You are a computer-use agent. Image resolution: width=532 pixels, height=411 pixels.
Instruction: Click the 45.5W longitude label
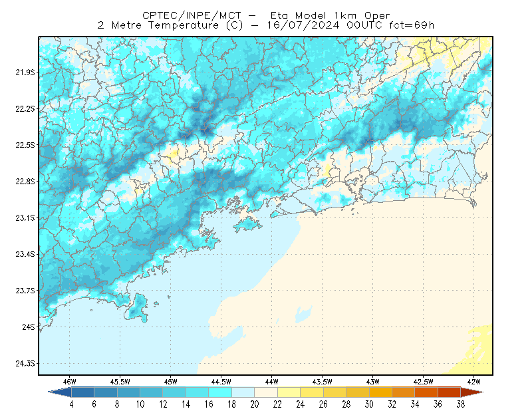pos(120,382)
